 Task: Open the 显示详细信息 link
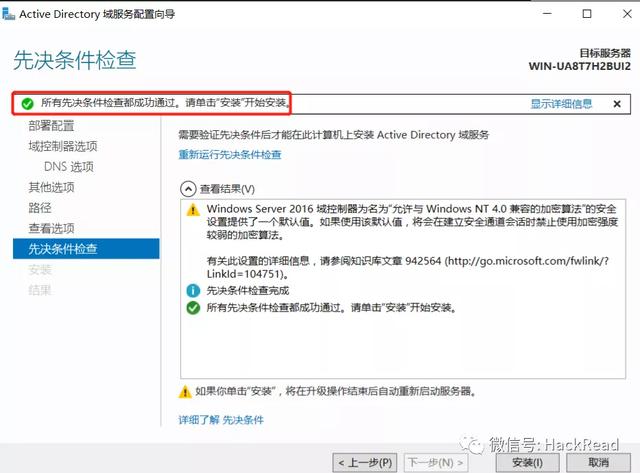point(561,104)
